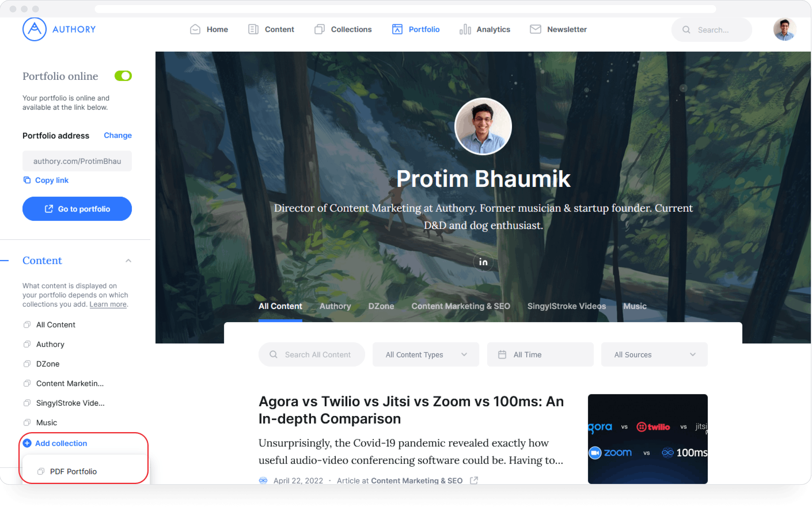The height and width of the screenshot is (513, 812).
Task: Click the plus icon beside Add collection
Action: coord(27,444)
